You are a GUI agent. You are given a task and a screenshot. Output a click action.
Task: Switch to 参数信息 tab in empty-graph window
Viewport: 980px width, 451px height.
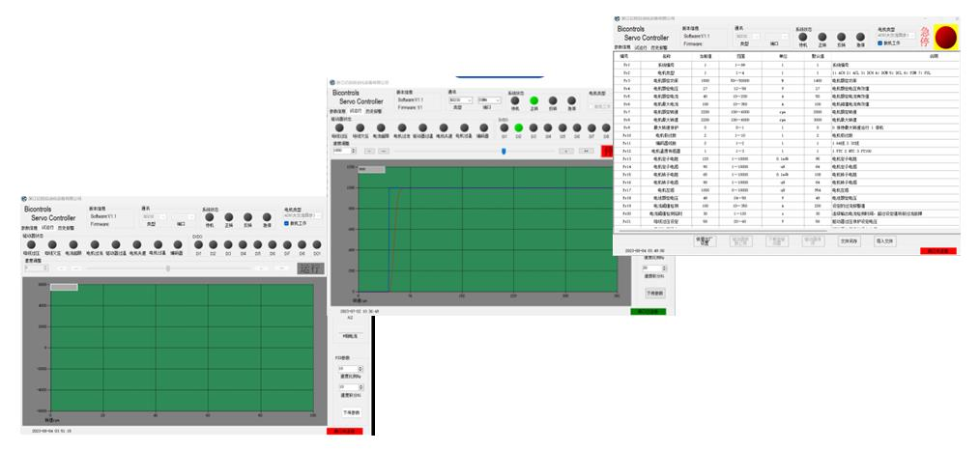[30, 229]
